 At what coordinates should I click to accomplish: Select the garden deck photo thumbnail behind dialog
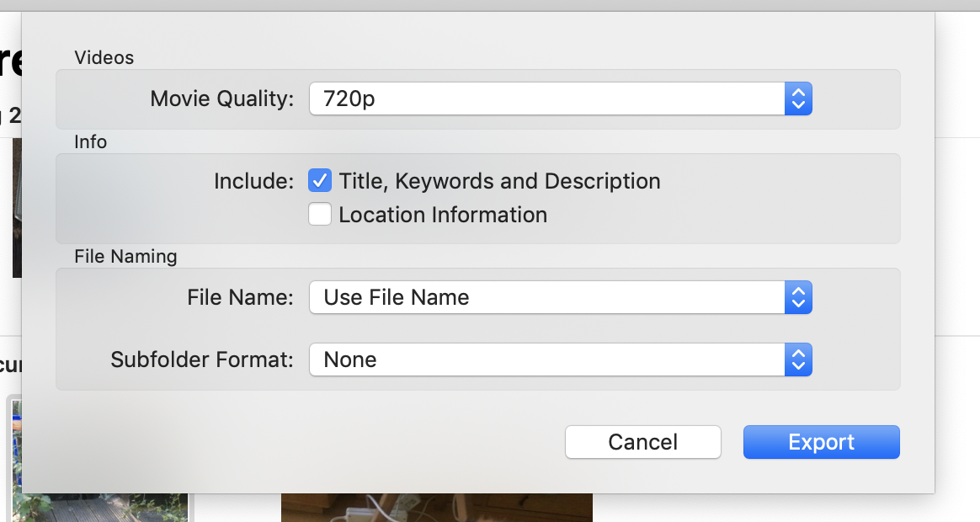[x=101, y=507]
